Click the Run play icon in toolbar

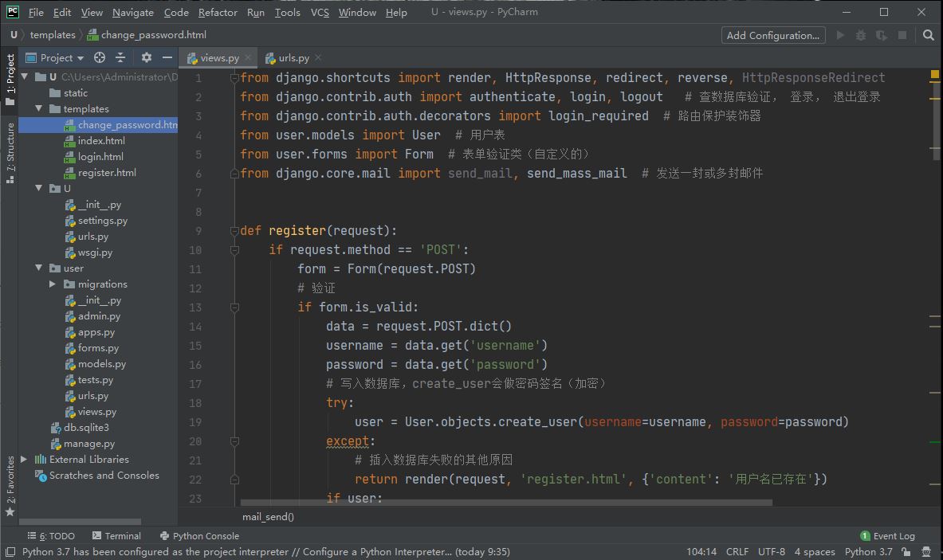pos(840,36)
